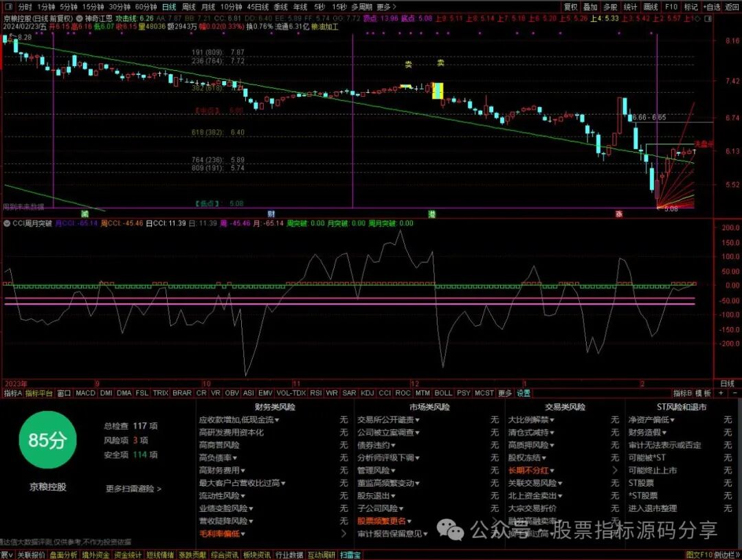Click the yellow 卖 signal marker on the left

coord(408,65)
